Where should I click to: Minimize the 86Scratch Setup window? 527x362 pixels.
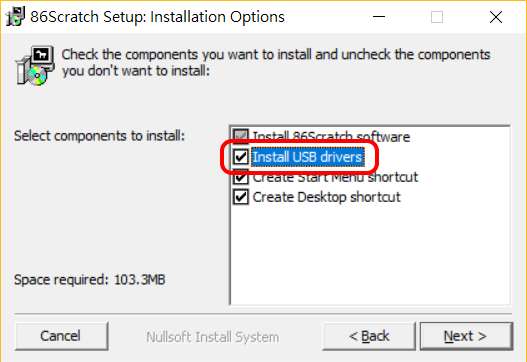coord(379,17)
